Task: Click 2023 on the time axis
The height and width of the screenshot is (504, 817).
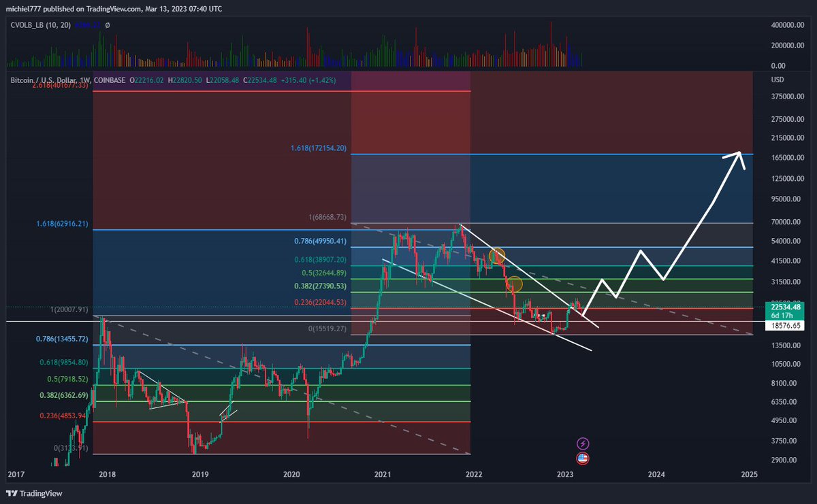Action: coord(564,474)
